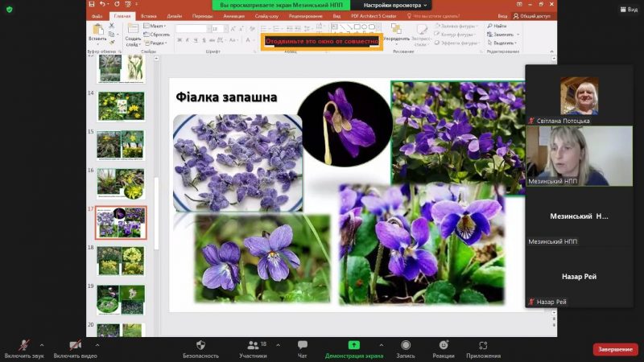Select slide 18 thumbnail in the panel
Screen dimensions: 644x362
pos(121,261)
